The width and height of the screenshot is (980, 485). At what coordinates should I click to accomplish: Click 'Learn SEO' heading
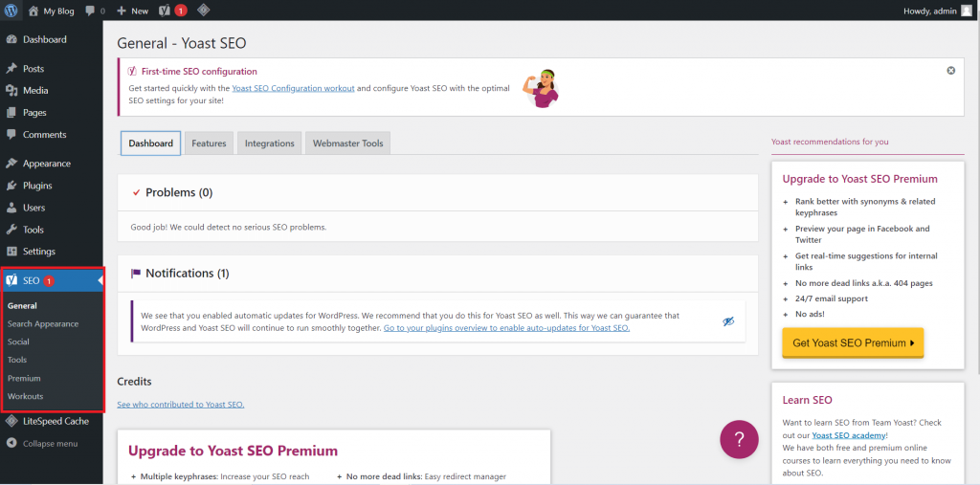[x=808, y=400]
